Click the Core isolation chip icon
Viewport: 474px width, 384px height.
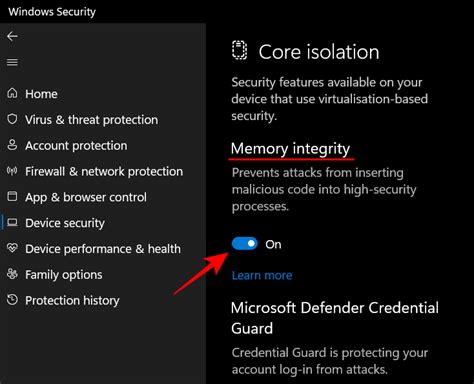(x=239, y=50)
